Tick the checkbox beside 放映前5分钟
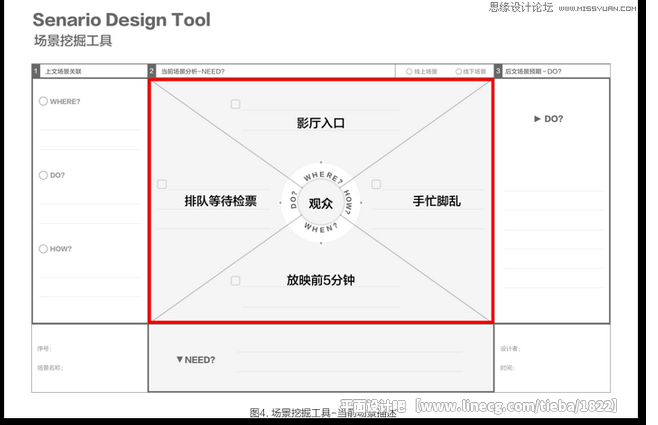This screenshot has width=658, height=425. (235, 281)
